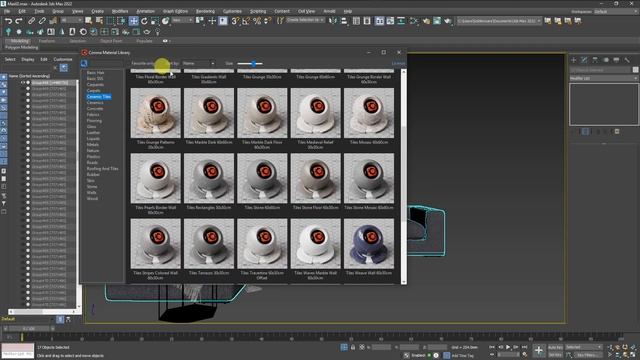Toggle visibility of first Group object in explorer
The image size is (640, 360).
coord(23,82)
